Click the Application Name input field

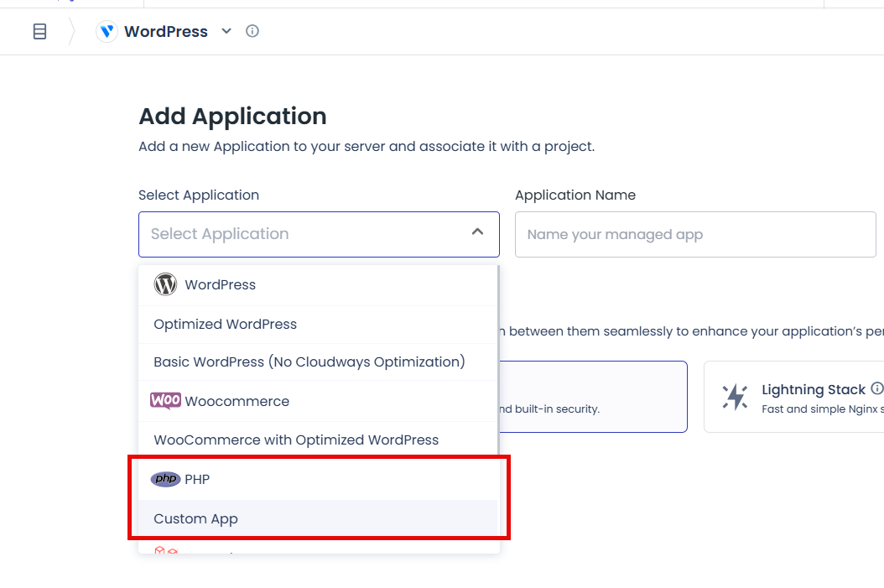[x=695, y=235]
